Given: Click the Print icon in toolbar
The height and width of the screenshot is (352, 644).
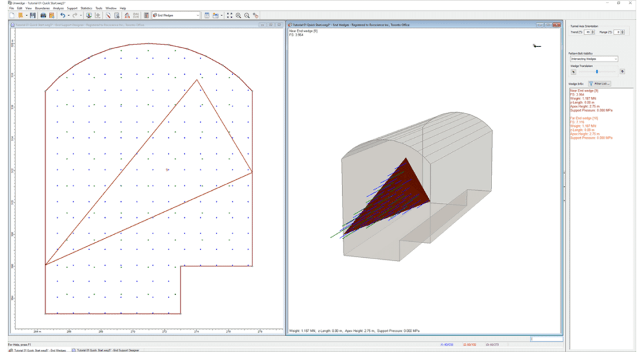Looking at the screenshot, I should coord(43,15).
